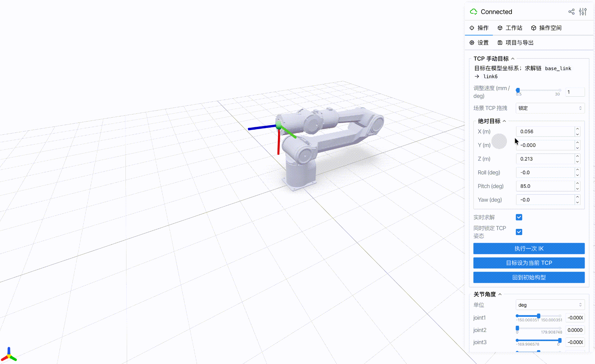Focus the Pitch (deg) input field
Screen dimensions: 595x364
coord(545,186)
